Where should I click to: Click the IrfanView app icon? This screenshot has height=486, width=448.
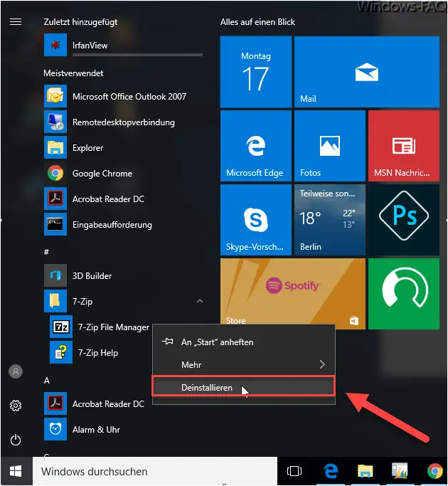pyautogui.click(x=55, y=46)
